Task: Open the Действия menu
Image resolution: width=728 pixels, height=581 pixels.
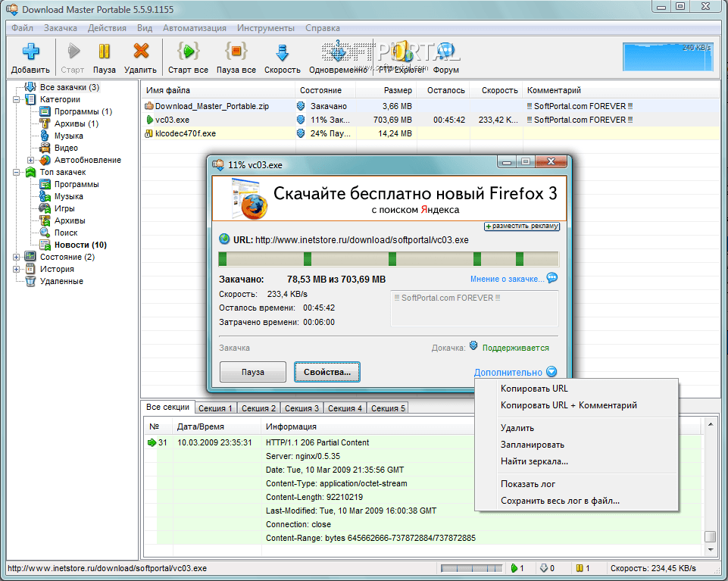Action: pyautogui.click(x=107, y=28)
